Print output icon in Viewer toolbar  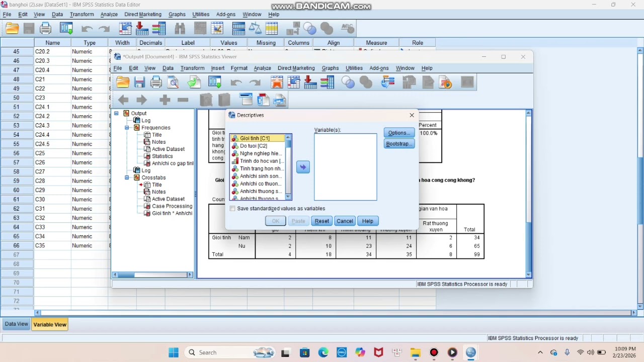(x=156, y=82)
